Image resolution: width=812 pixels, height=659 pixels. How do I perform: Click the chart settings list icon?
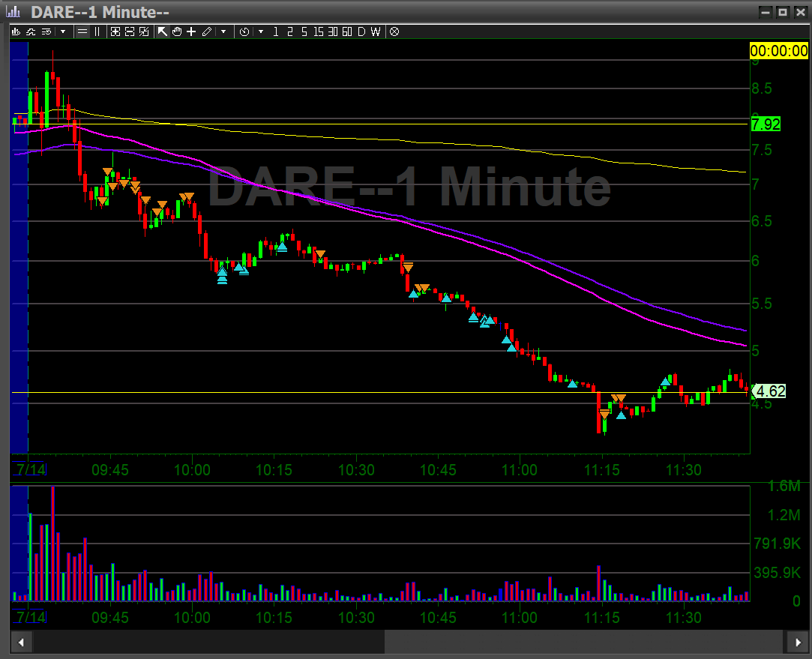[46, 31]
